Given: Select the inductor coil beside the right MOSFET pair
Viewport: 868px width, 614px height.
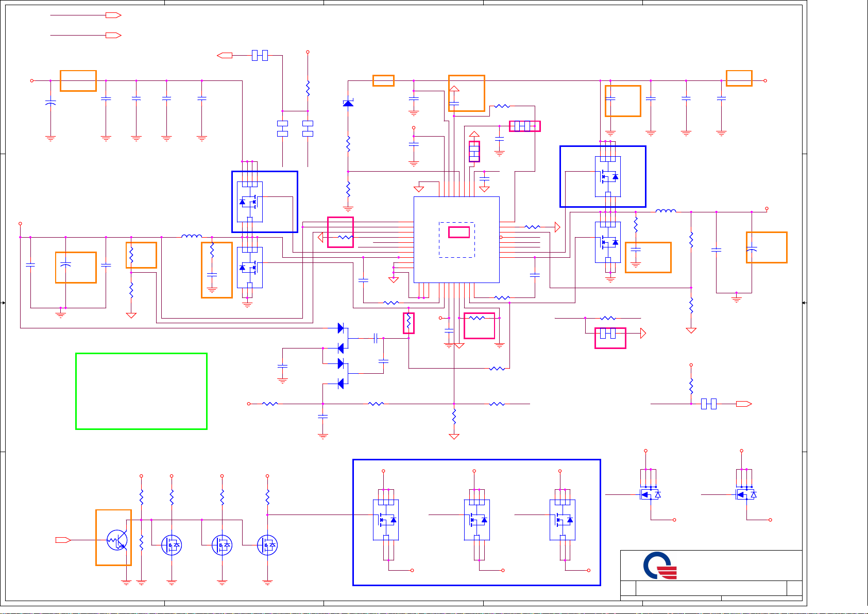Looking at the screenshot, I should [666, 210].
